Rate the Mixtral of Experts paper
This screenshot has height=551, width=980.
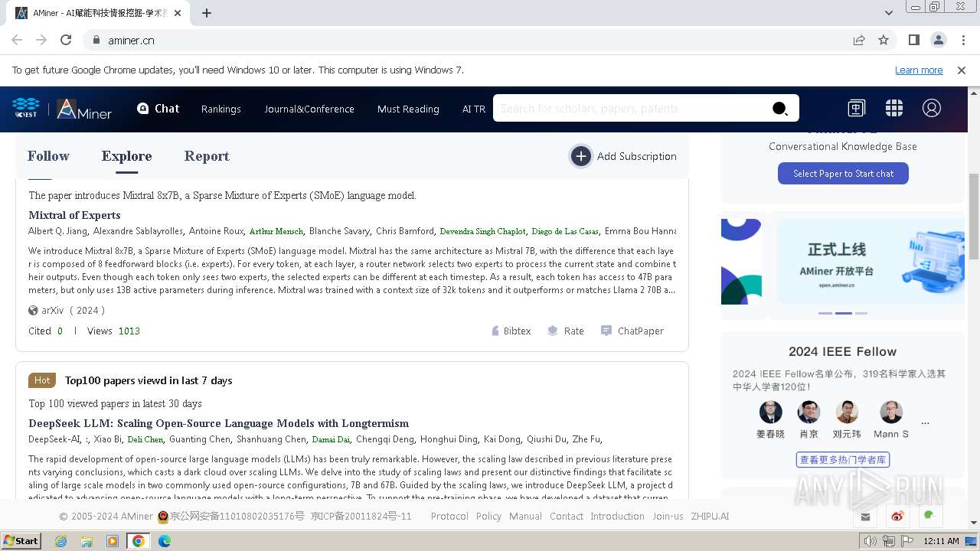pyautogui.click(x=566, y=331)
